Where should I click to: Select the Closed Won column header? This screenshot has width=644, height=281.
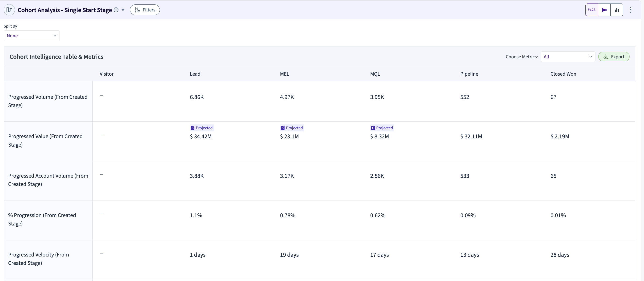coord(563,74)
